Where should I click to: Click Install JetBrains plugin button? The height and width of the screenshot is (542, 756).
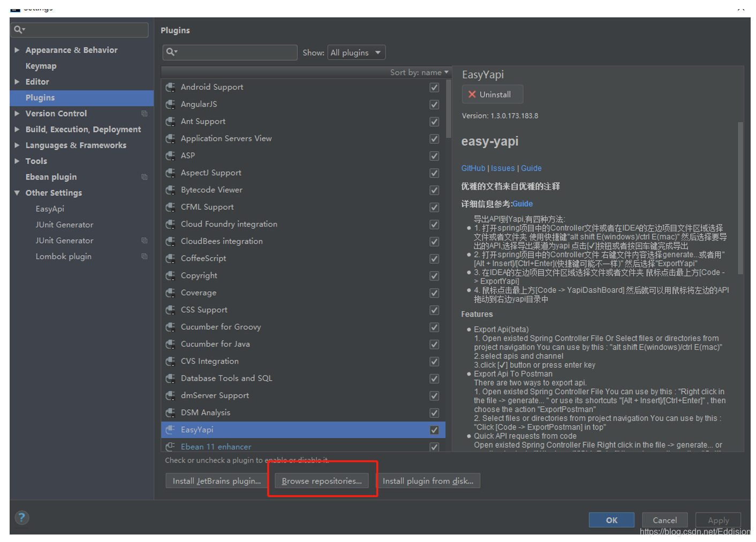pos(216,481)
